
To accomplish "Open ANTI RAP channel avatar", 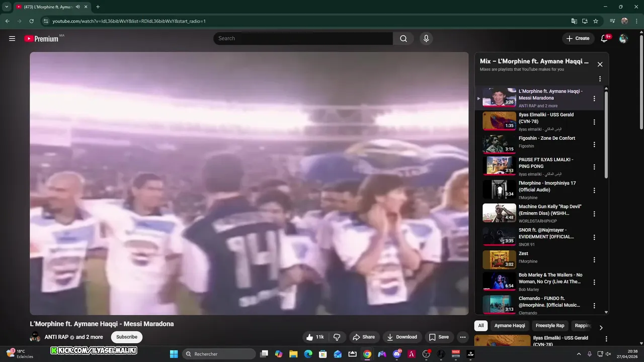I will pos(35,337).
